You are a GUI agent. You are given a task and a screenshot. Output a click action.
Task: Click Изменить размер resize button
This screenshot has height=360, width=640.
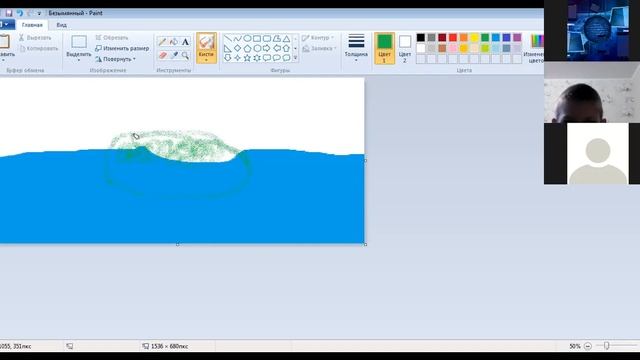pos(122,48)
